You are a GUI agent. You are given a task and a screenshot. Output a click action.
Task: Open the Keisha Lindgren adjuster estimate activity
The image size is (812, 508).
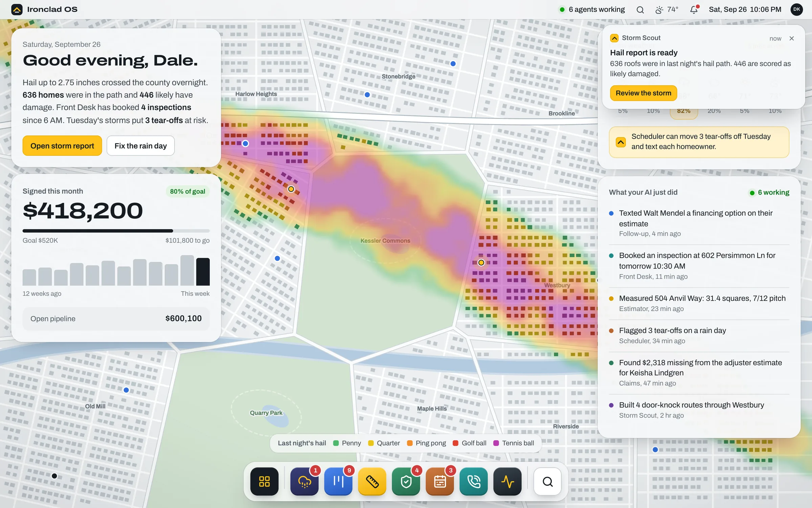click(x=699, y=373)
